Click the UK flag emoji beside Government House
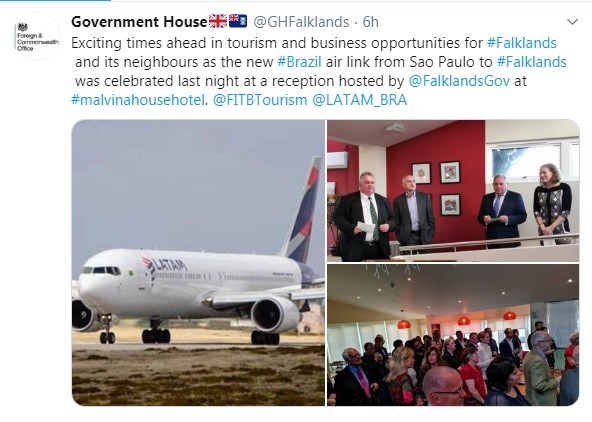The image size is (592, 422). pos(218,21)
